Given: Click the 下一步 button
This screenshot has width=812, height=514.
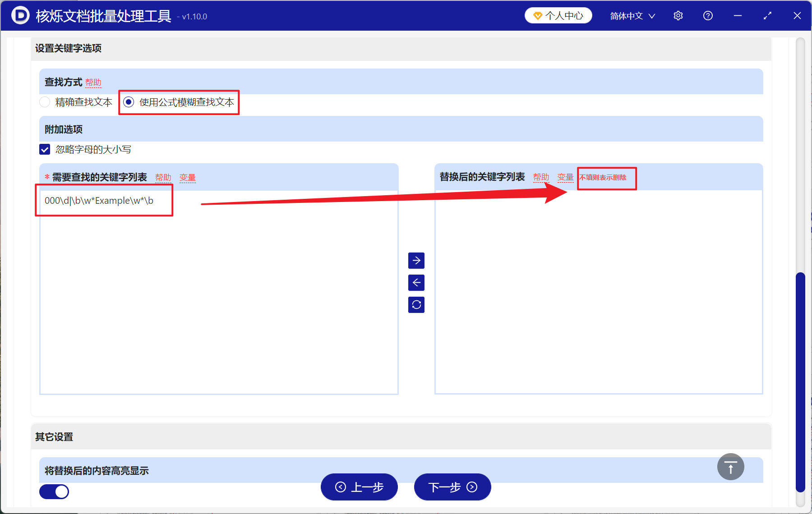Looking at the screenshot, I should pyautogui.click(x=452, y=487).
